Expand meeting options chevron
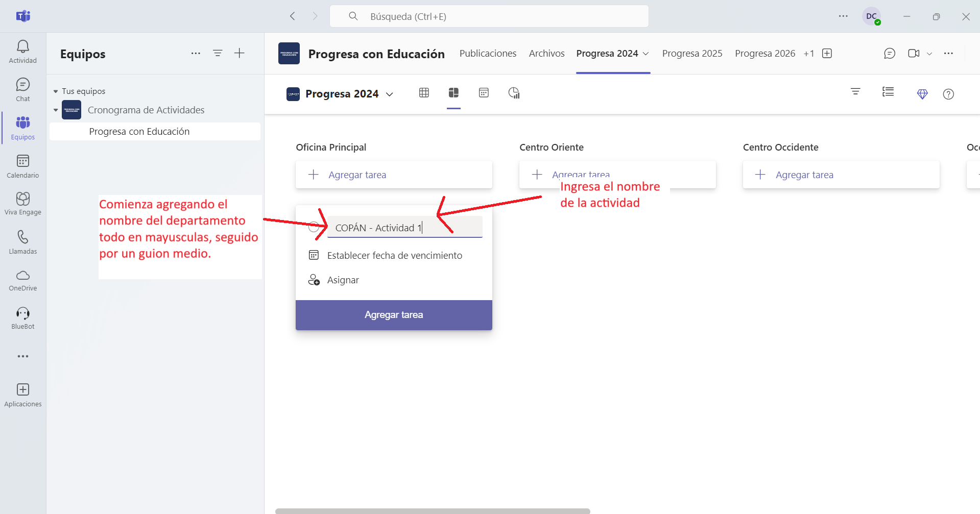This screenshot has width=980, height=514. pyautogui.click(x=929, y=54)
